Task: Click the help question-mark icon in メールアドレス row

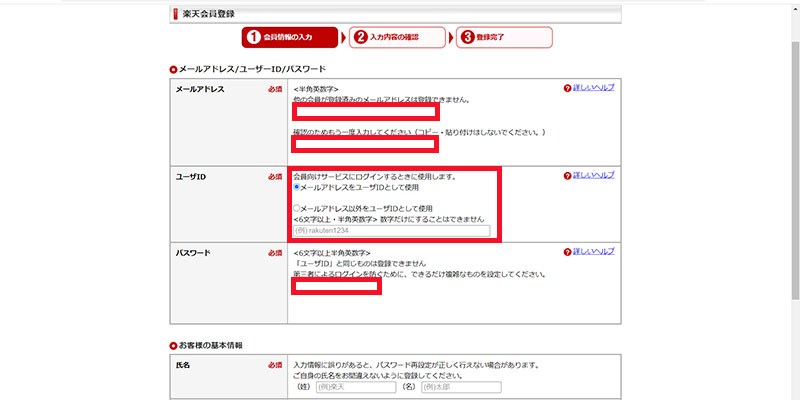Action: tap(568, 89)
